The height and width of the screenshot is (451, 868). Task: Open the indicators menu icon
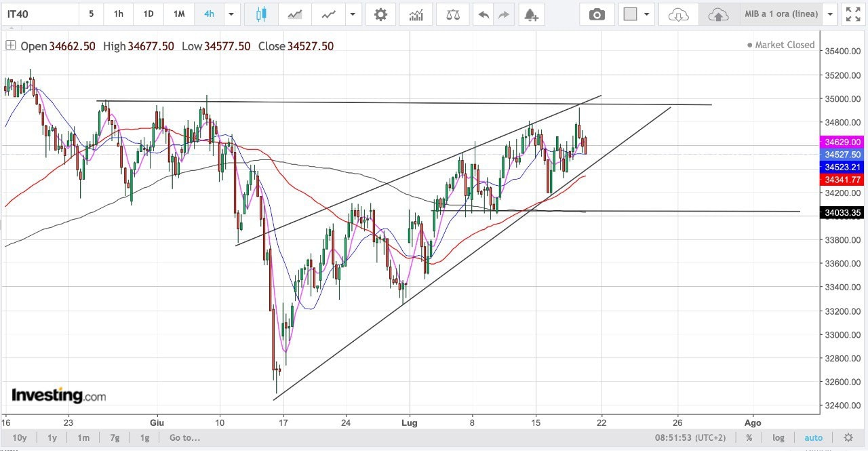click(416, 14)
